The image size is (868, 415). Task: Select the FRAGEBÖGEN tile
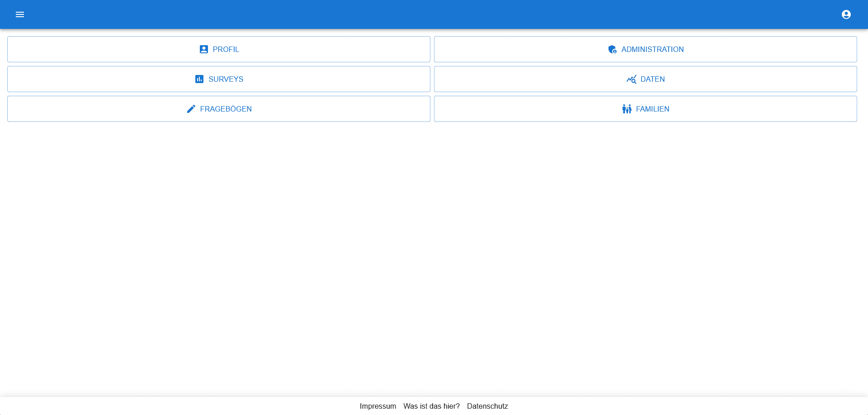[219, 109]
